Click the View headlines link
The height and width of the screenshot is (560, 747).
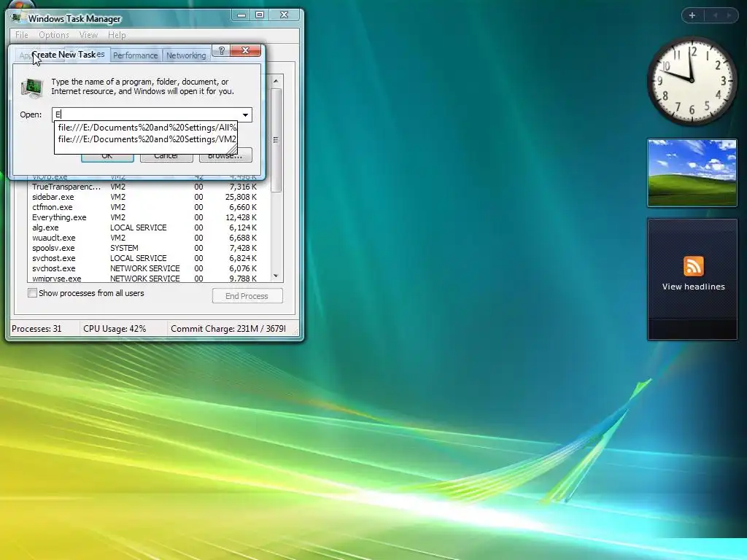[693, 287]
